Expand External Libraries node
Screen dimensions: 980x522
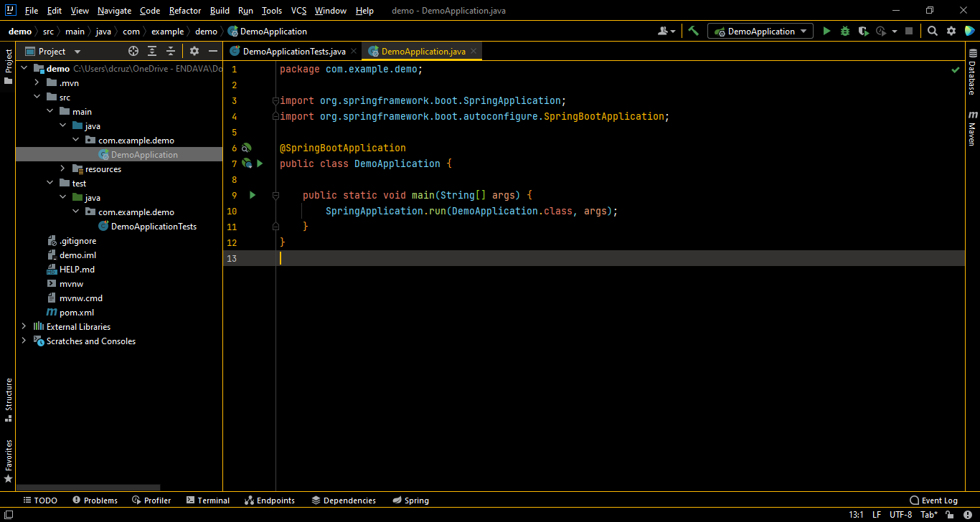click(24, 327)
